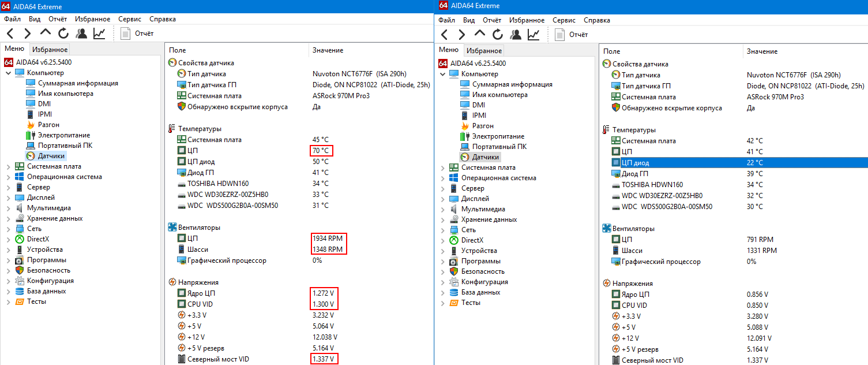The width and height of the screenshot is (868, 365).
Task: Collapse Компьютер node in right window tree
Action: [442, 74]
